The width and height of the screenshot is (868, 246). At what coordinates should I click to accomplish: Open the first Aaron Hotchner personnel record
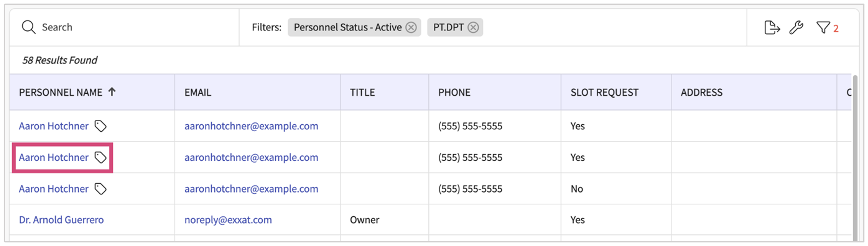(54, 126)
